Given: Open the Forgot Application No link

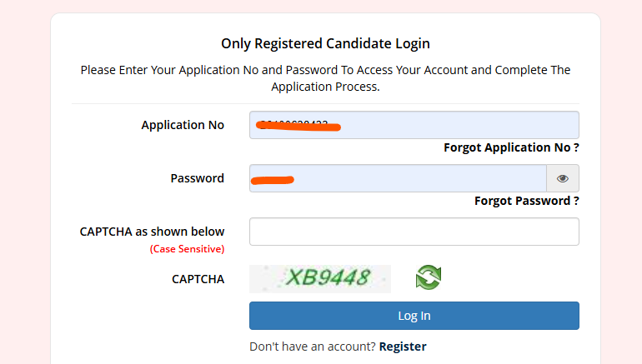Looking at the screenshot, I should coord(511,147).
